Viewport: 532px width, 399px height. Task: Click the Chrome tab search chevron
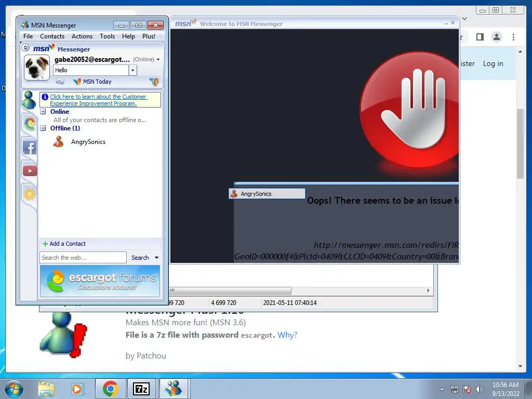[x=465, y=19]
